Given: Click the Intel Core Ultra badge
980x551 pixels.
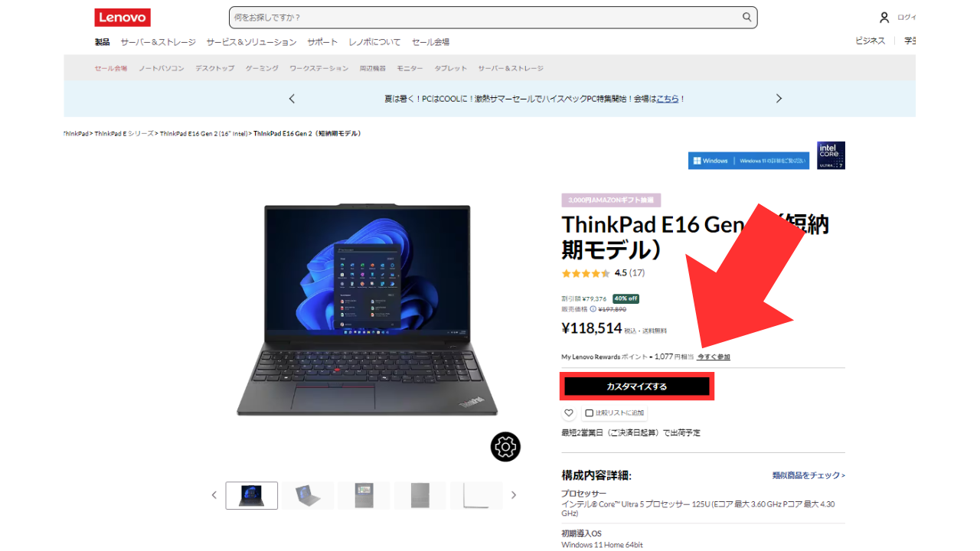Looking at the screenshot, I should pos(831,155).
